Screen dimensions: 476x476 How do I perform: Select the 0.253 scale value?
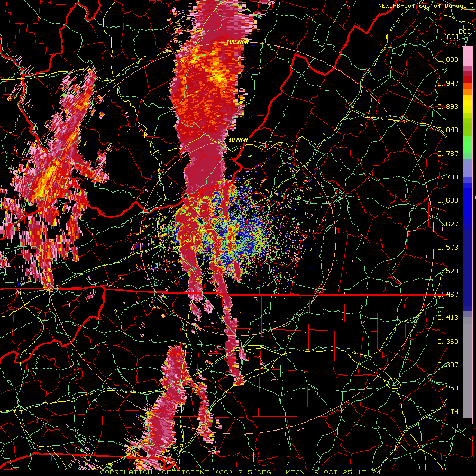point(448,388)
